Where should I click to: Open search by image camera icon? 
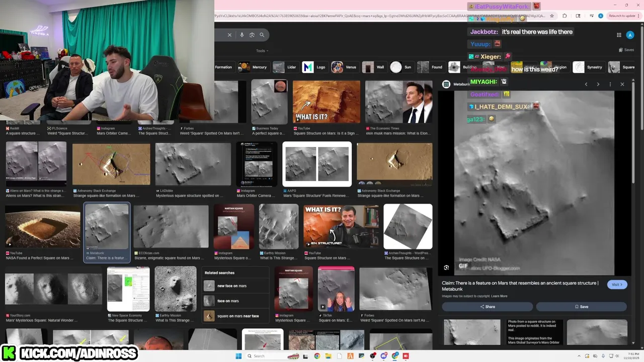[x=252, y=35]
